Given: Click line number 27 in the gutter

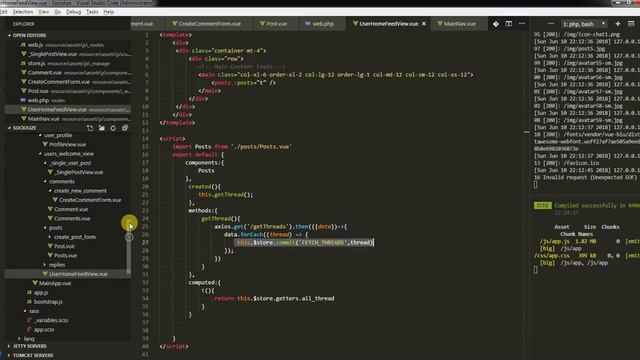Looking at the screenshot, I should (x=146, y=242).
